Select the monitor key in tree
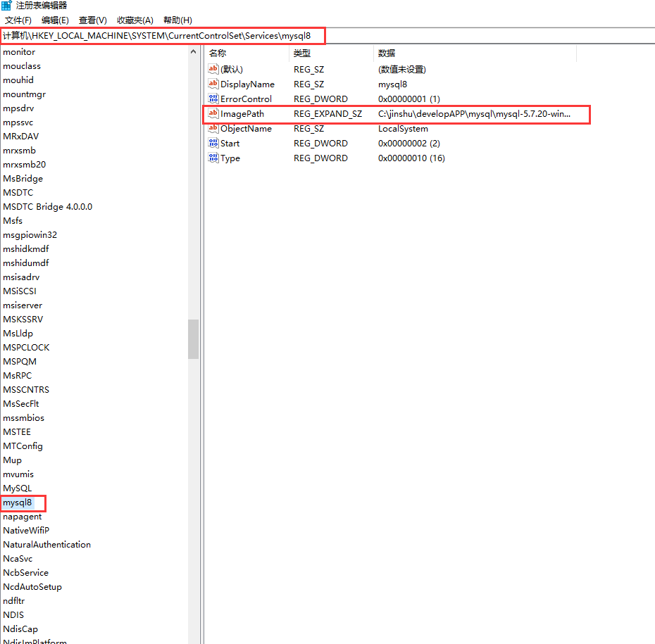The width and height of the screenshot is (655, 644). pyautogui.click(x=19, y=52)
